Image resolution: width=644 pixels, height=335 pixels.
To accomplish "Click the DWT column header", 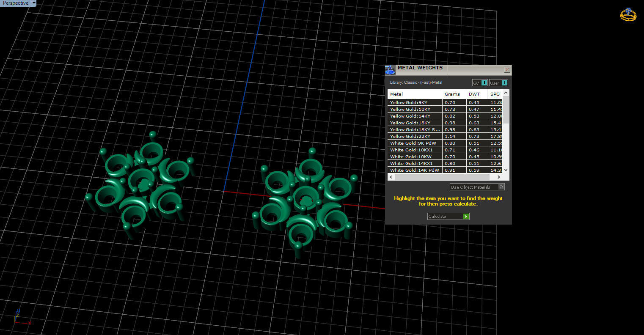I will pos(477,94).
